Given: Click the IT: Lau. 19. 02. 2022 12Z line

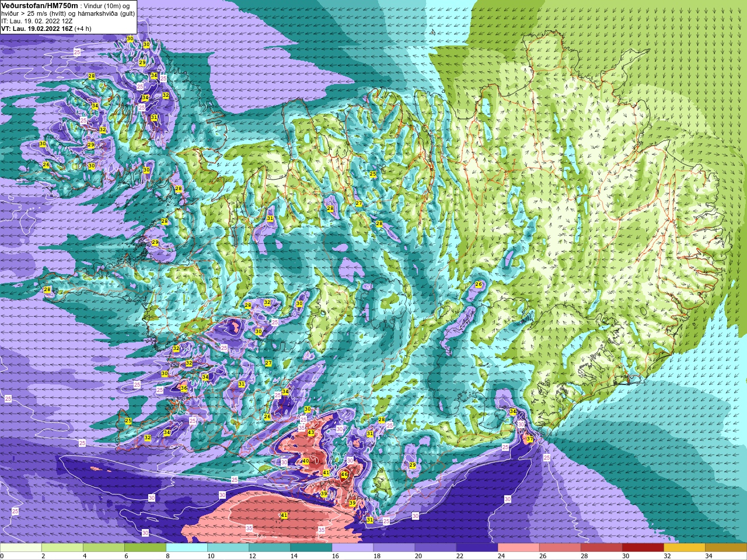Looking at the screenshot, I should pyautogui.click(x=37, y=20).
